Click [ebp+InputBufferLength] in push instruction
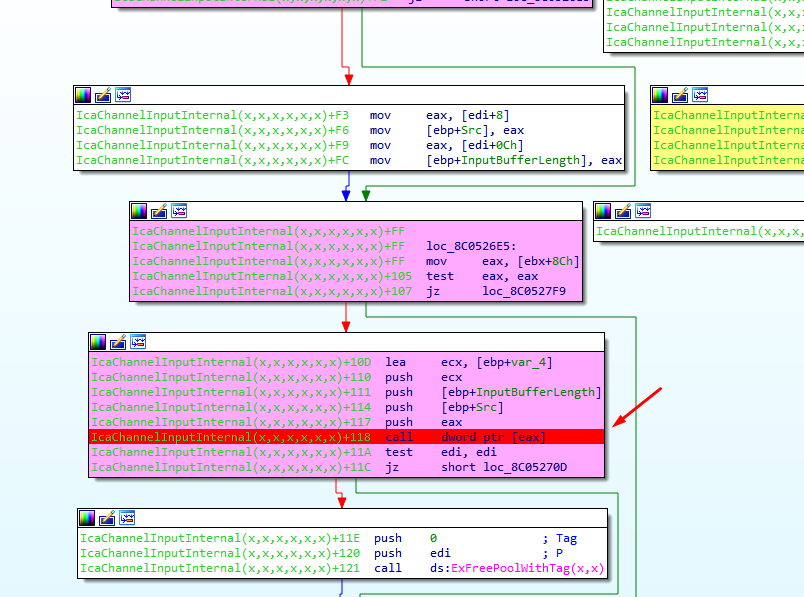804x597 pixels. point(521,392)
